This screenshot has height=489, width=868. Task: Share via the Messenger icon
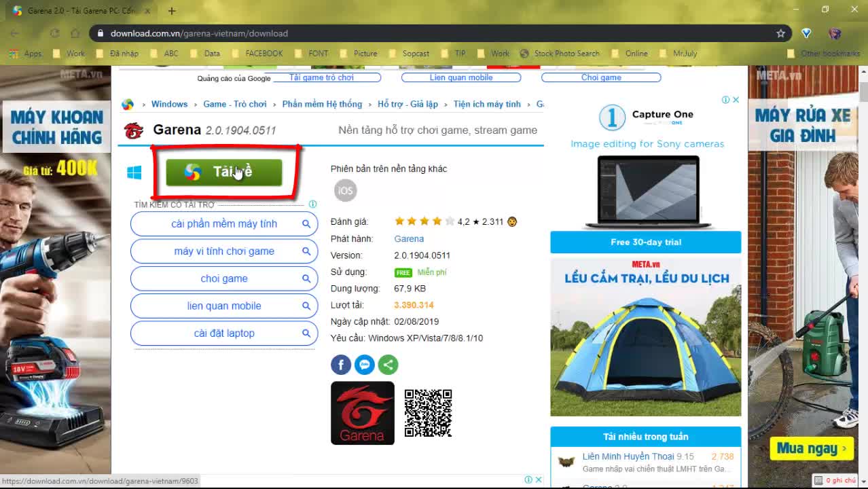[x=365, y=365]
